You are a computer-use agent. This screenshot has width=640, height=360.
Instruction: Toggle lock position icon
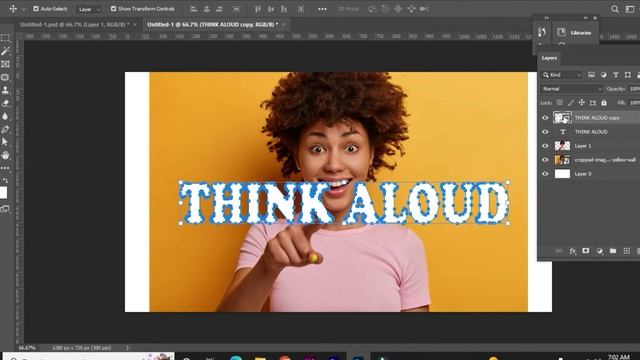(x=582, y=102)
